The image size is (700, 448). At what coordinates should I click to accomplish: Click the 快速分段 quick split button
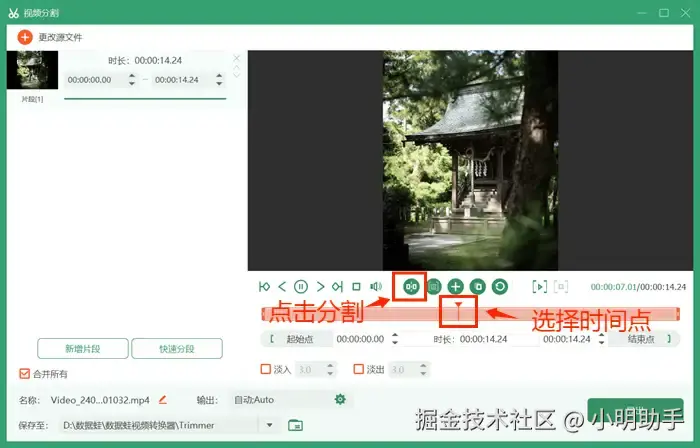point(177,348)
